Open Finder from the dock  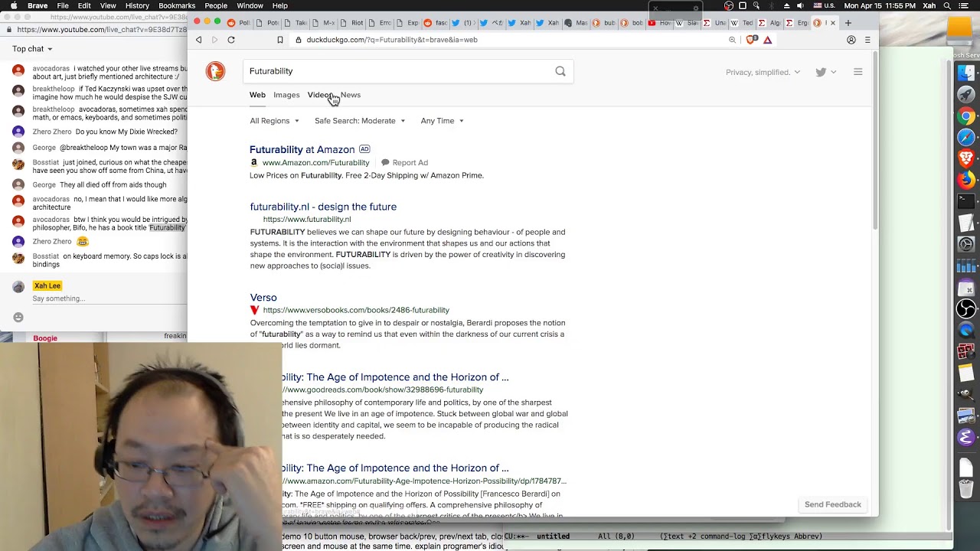pos(966,73)
